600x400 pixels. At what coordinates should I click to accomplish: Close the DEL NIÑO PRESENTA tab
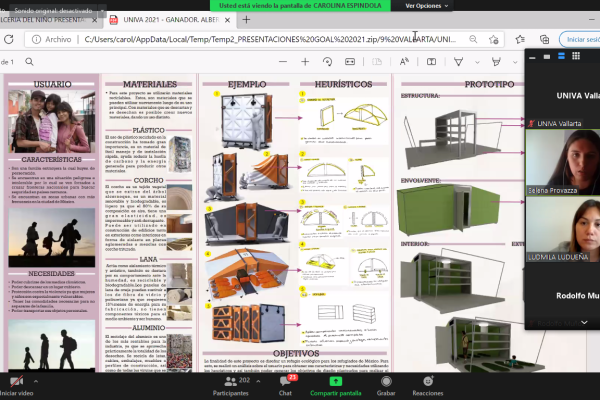pyautogui.click(x=95, y=20)
